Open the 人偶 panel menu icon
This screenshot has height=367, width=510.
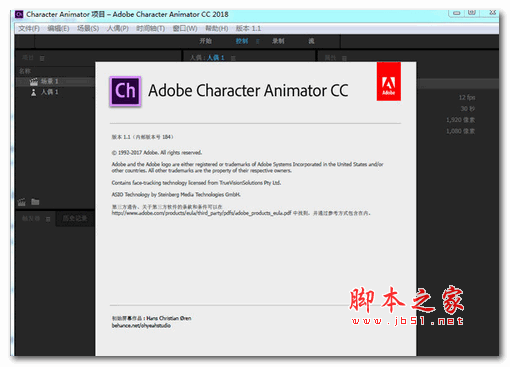point(233,58)
